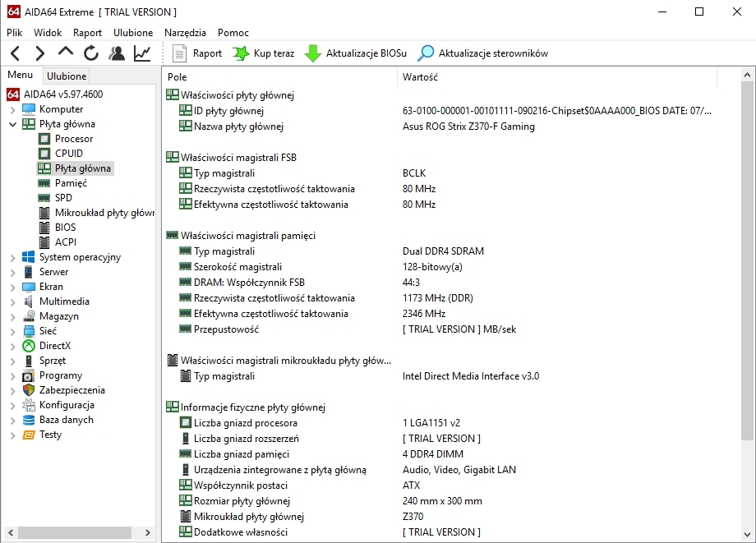The width and height of the screenshot is (756, 543).
Task: Click the Wartość column header
Action: [557, 77]
